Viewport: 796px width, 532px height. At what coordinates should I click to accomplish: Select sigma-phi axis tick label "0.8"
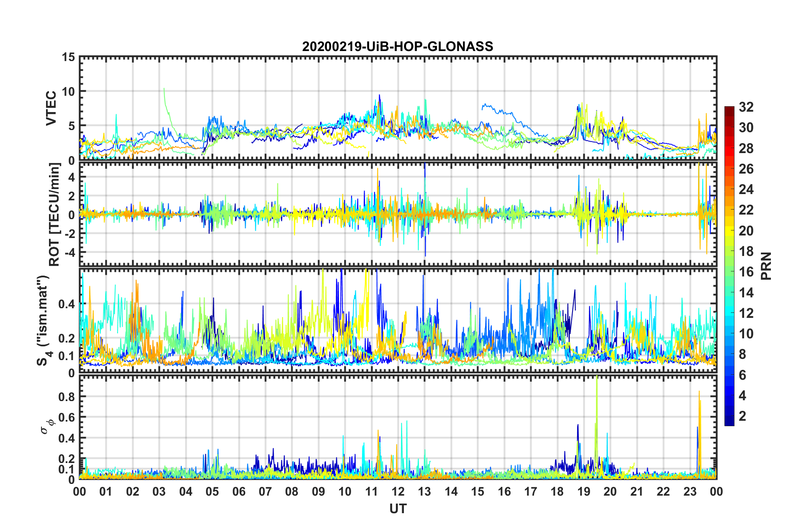(67, 396)
